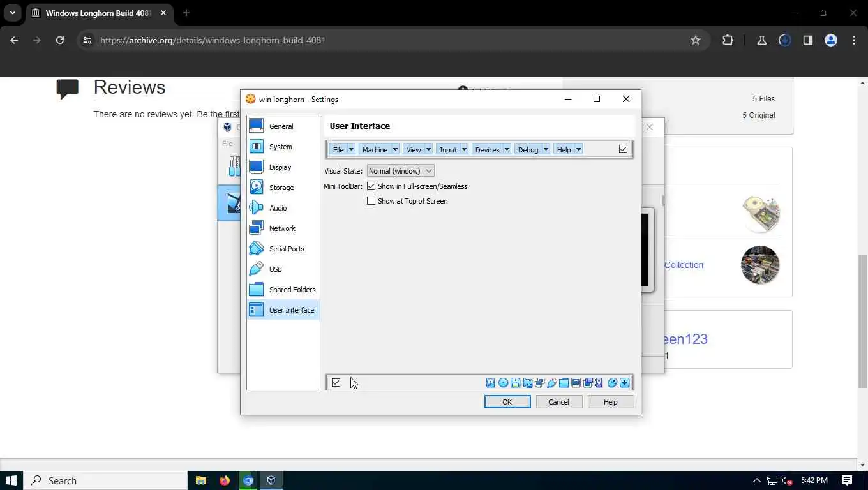Open General settings category

[x=283, y=126]
